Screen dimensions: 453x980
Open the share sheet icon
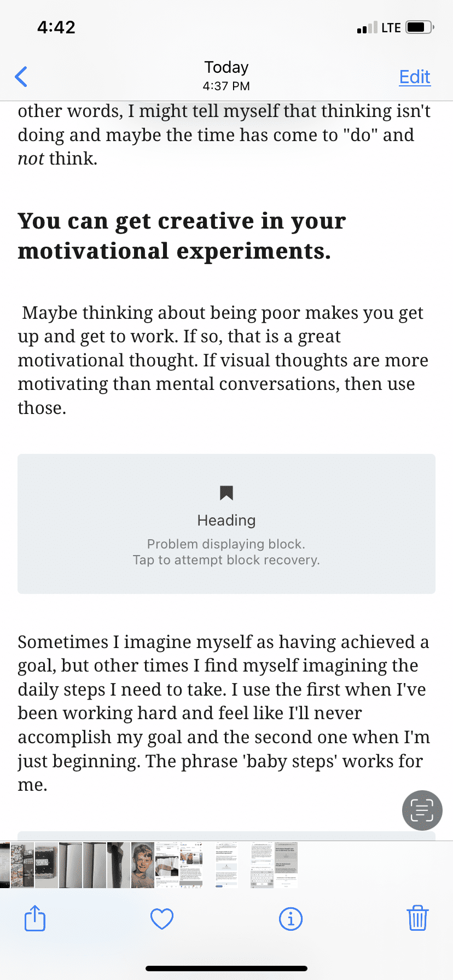[35, 918]
